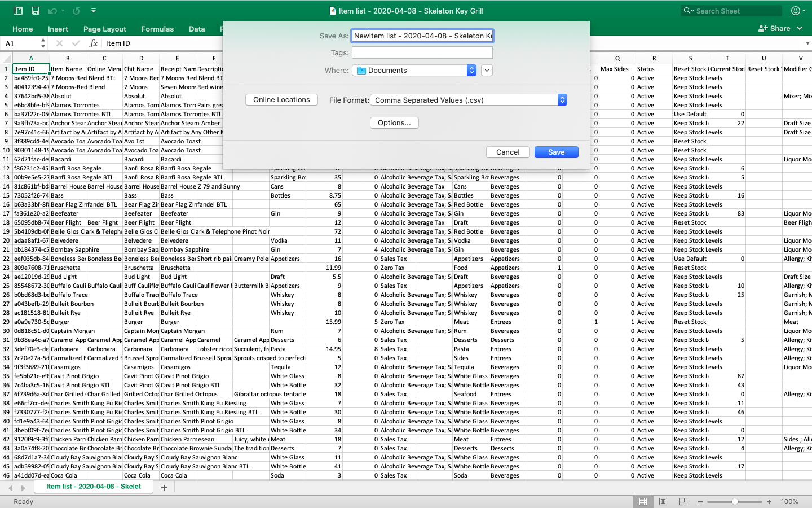The height and width of the screenshot is (508, 812).
Task: Click the Share button
Action: pos(774,28)
